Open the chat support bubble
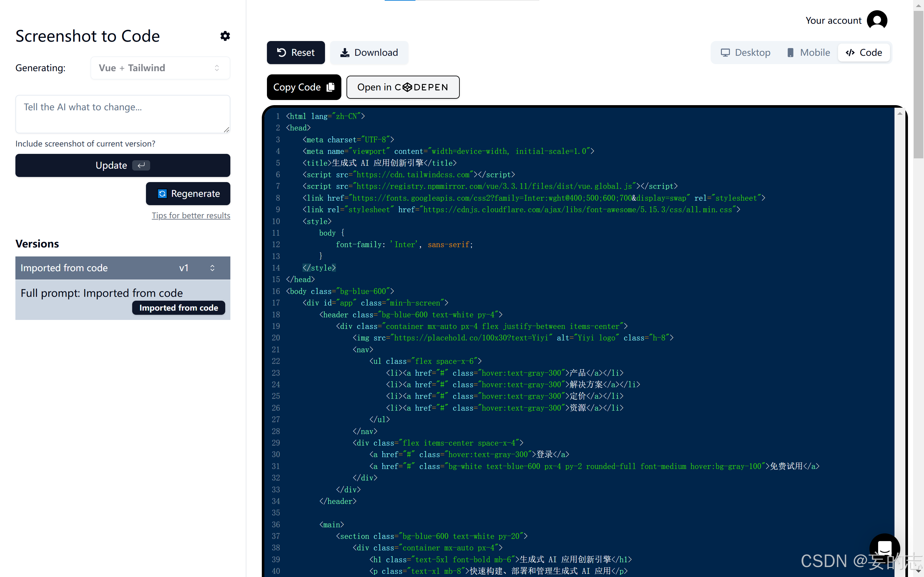 [884, 548]
